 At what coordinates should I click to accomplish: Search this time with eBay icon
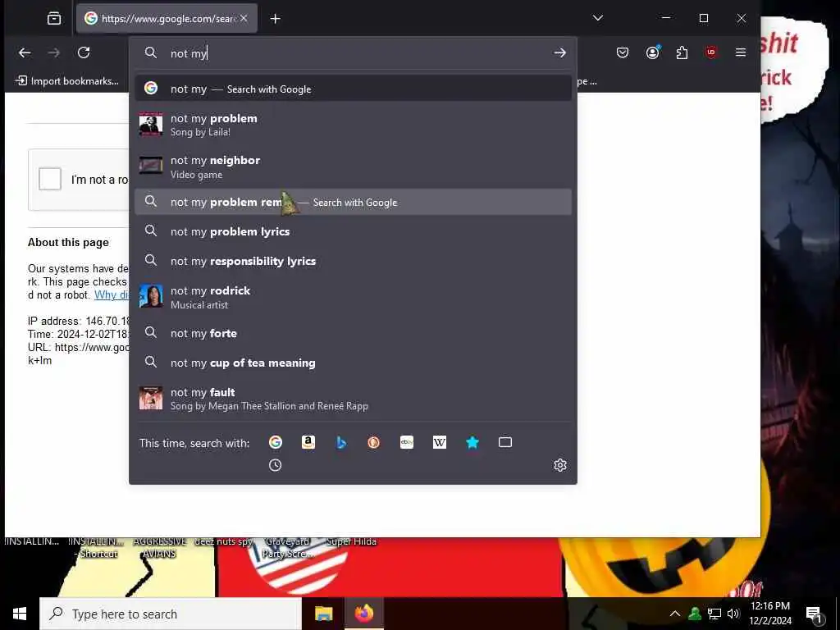pyautogui.click(x=407, y=442)
